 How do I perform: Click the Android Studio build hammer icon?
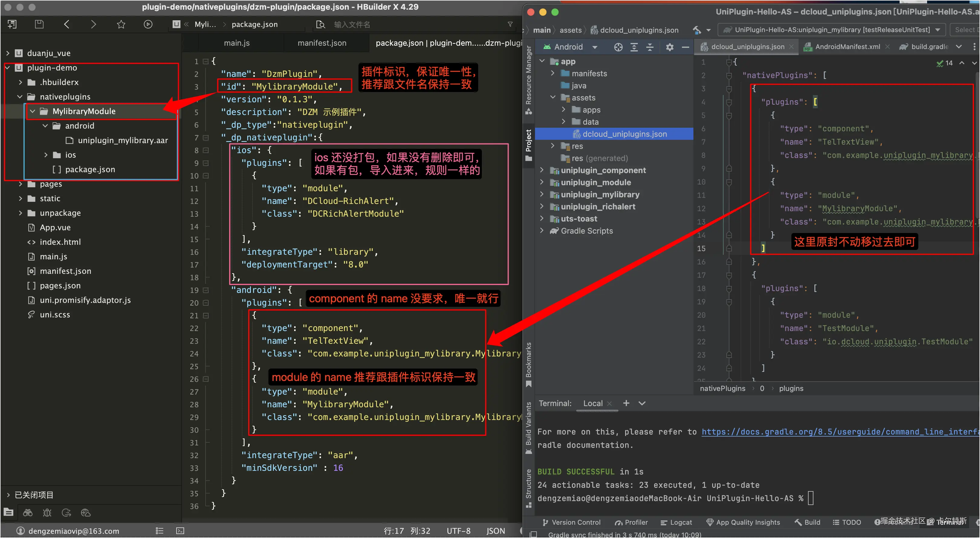tap(696, 30)
